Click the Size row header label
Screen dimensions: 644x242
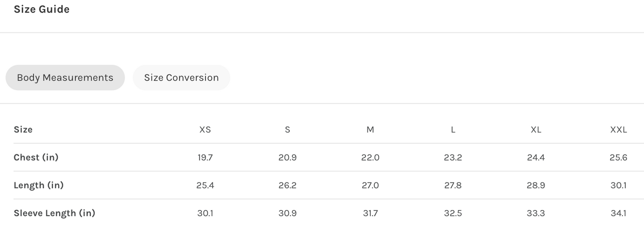tap(23, 130)
